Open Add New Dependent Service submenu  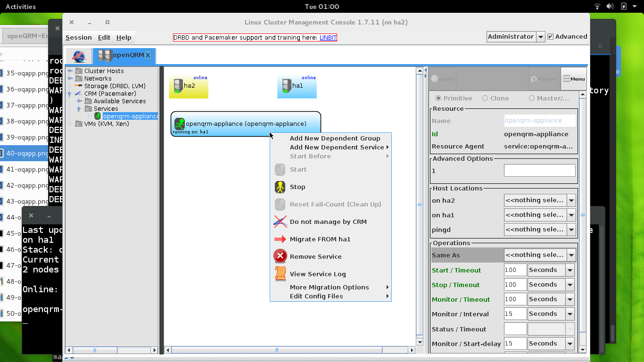click(x=330, y=147)
